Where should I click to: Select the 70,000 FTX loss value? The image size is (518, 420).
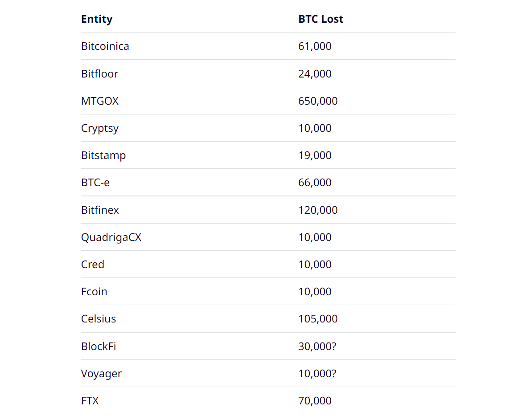[x=315, y=401]
